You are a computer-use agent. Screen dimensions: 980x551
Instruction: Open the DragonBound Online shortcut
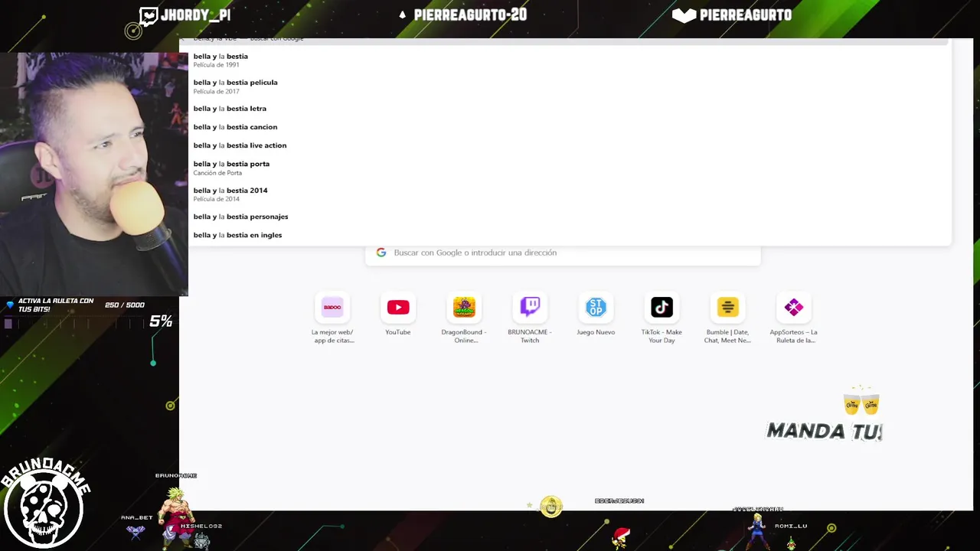pyautogui.click(x=464, y=308)
